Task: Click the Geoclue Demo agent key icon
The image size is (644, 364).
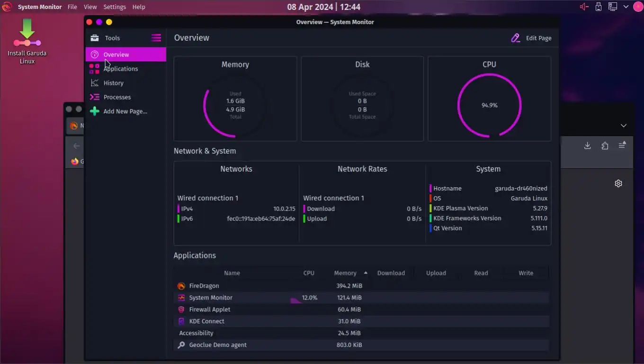Action: [x=181, y=345]
